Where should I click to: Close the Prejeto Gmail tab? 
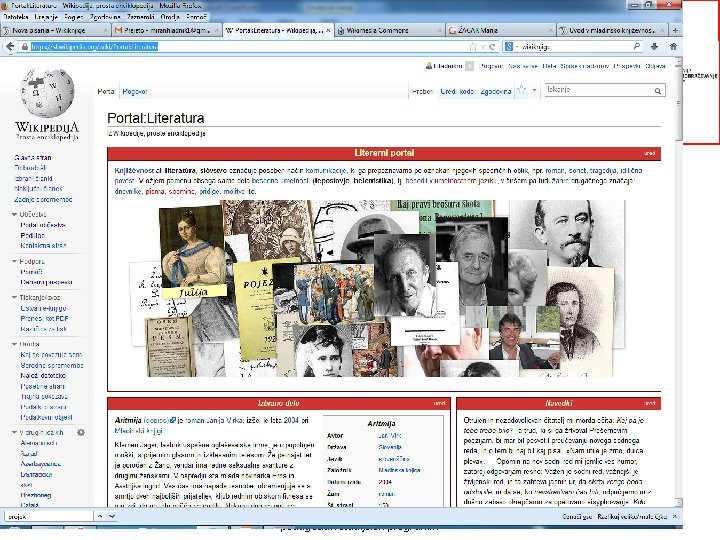pos(217,30)
